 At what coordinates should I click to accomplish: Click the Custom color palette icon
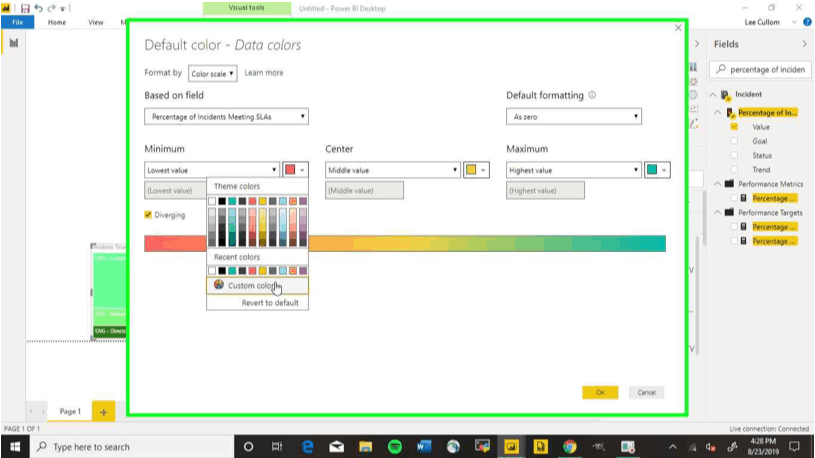tap(219, 285)
